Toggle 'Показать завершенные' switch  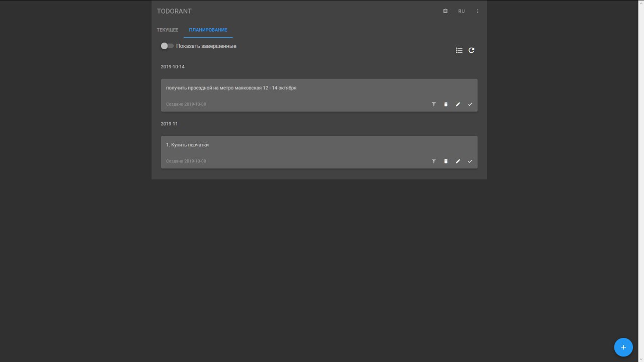pos(167,46)
